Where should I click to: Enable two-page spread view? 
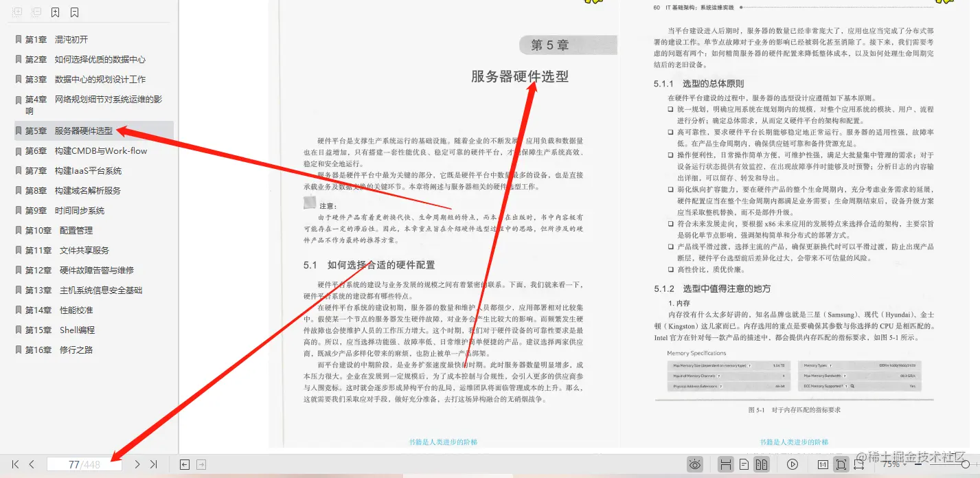pos(762,464)
